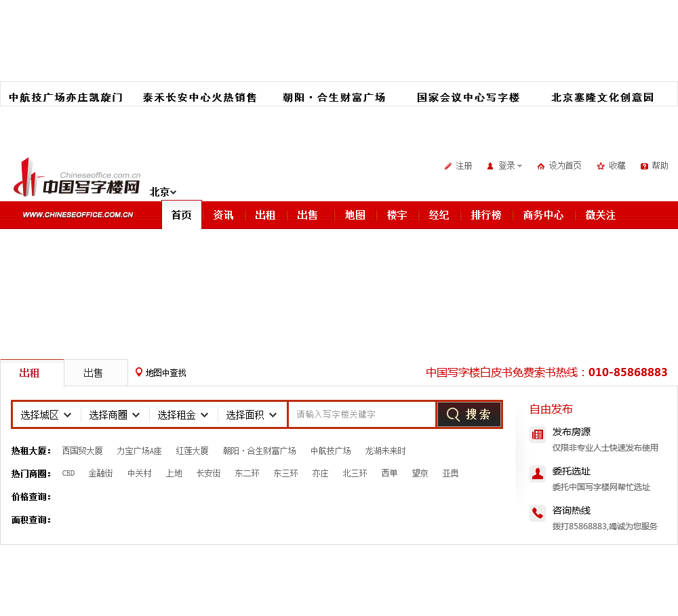Viewport: 678px width, 616px height.
Task: Click the 亚奥 district link
Action: coord(451,473)
